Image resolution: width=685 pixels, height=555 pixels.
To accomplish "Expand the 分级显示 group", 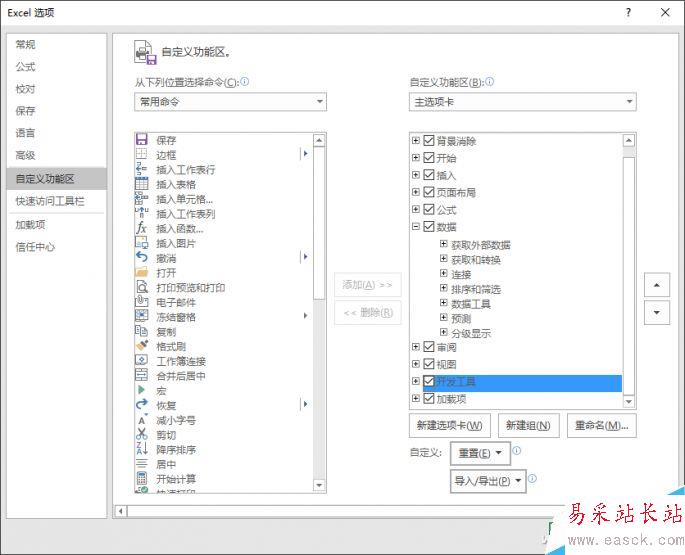I will pos(443,332).
